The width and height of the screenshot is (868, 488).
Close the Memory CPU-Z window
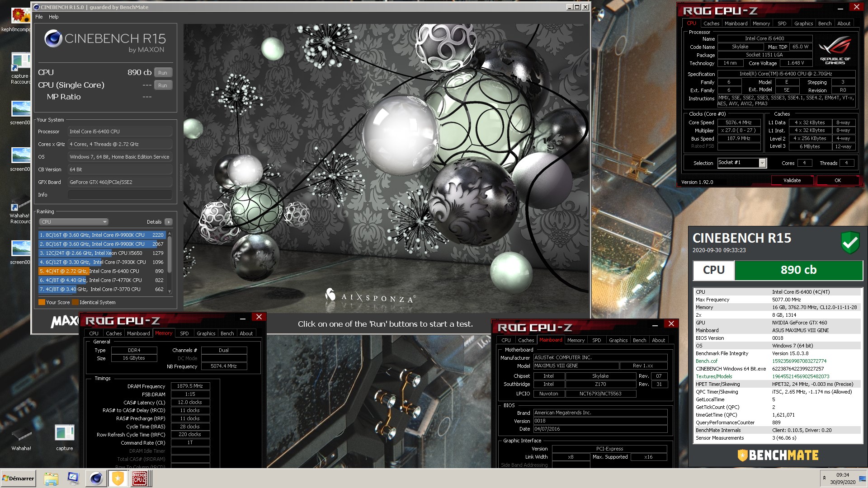[x=259, y=317]
